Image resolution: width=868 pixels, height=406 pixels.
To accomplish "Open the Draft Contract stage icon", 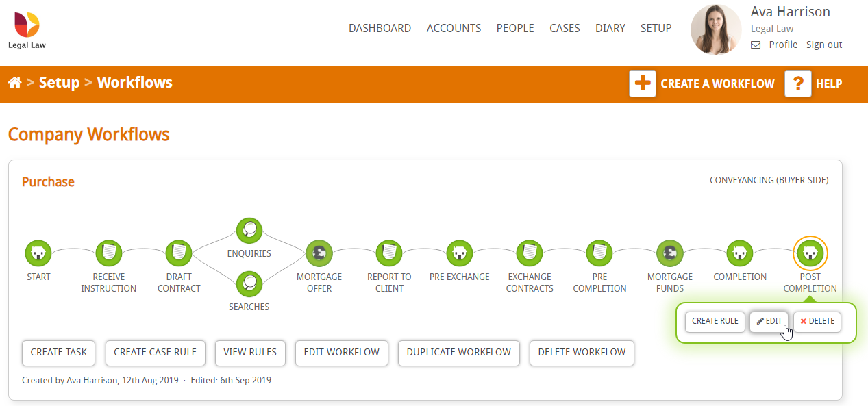I will pos(178,253).
